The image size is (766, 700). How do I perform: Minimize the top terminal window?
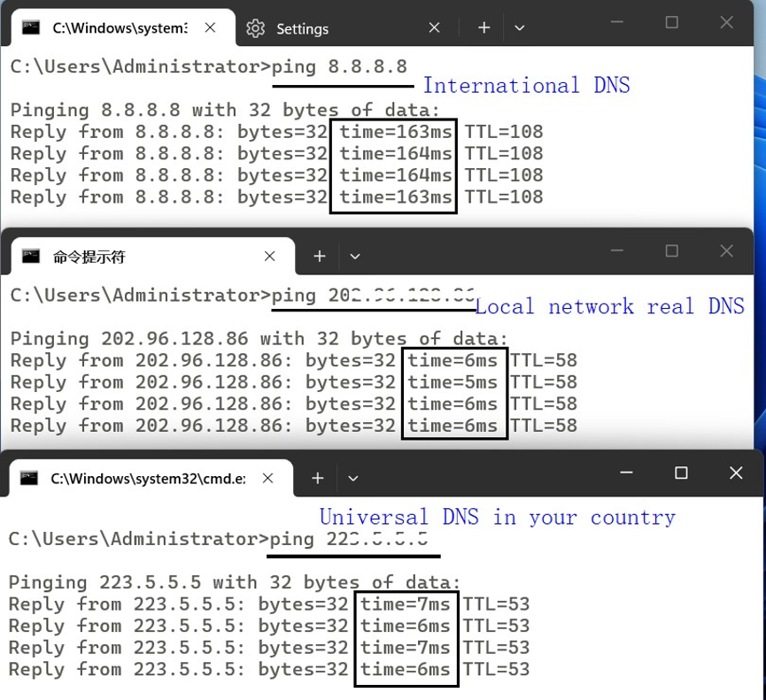617,22
